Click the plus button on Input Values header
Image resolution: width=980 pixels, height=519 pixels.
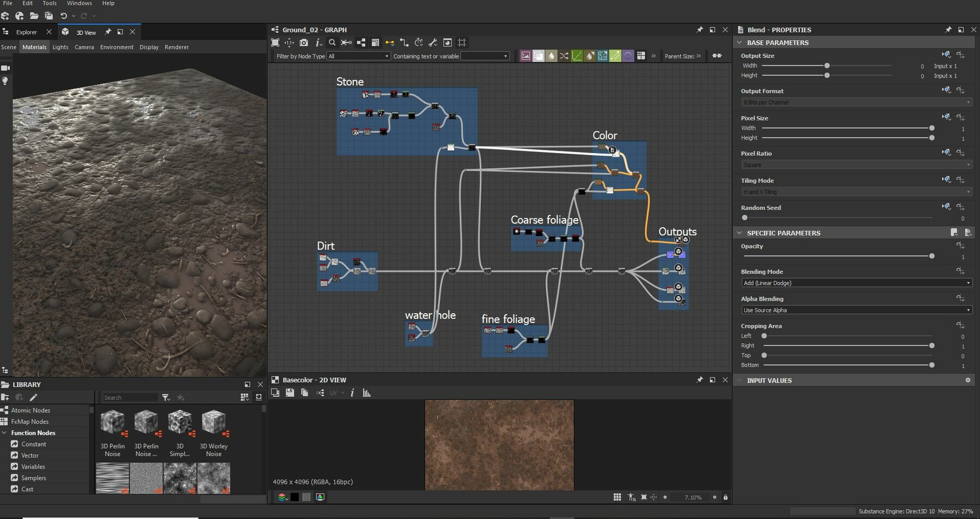click(968, 380)
